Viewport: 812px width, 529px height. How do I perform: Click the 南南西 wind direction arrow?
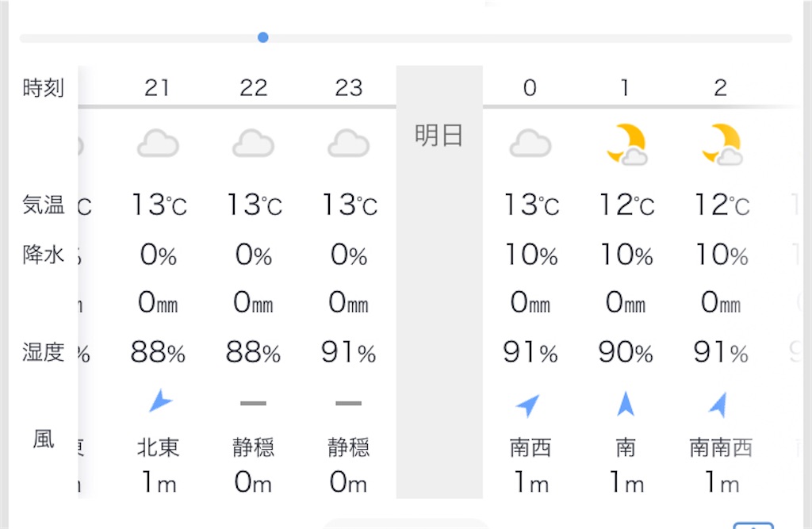pyautogui.click(x=718, y=404)
